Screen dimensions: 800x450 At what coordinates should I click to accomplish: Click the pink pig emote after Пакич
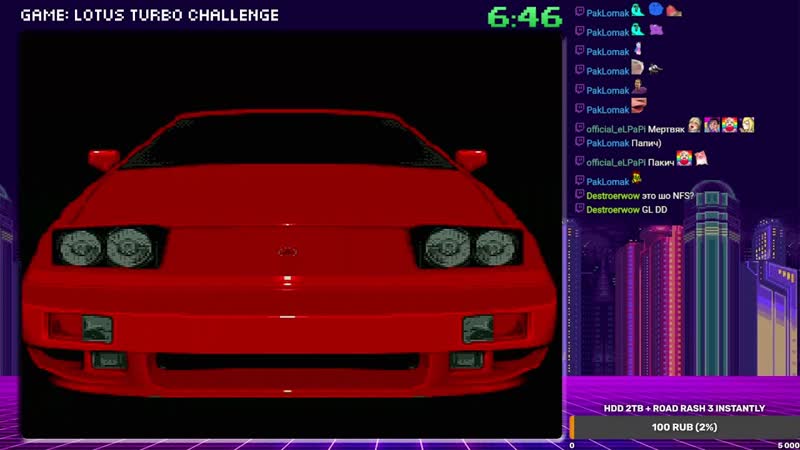702,159
